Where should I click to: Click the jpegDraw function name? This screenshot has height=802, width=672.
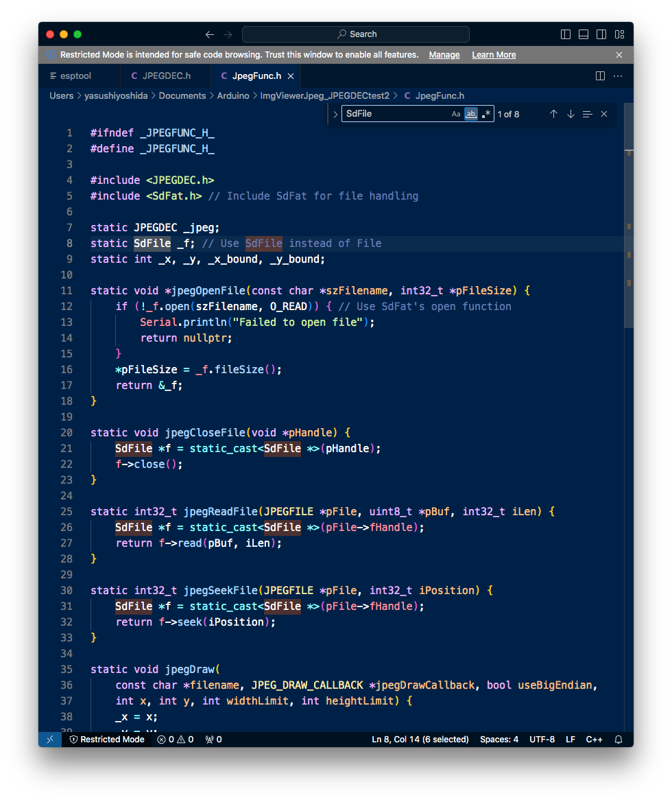pos(190,670)
